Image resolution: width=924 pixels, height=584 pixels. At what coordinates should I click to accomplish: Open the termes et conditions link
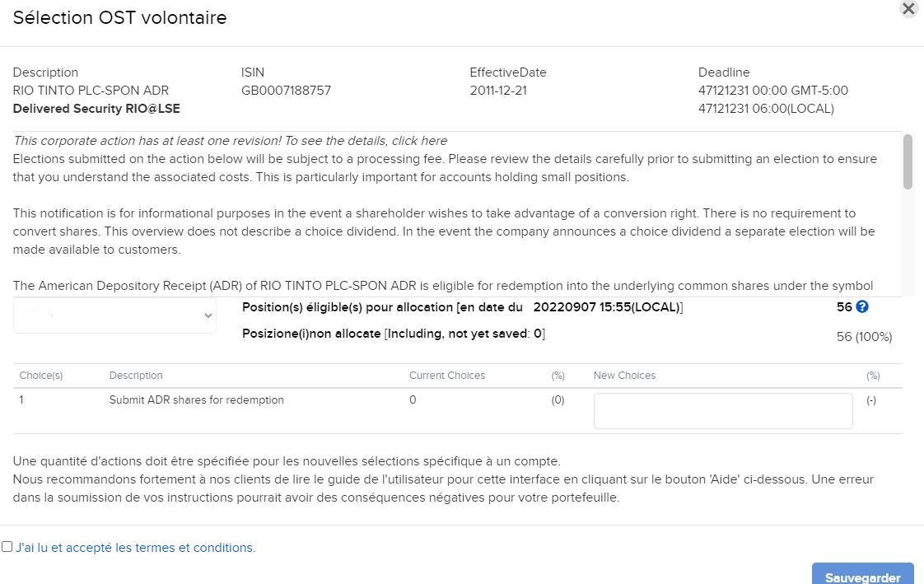click(x=136, y=548)
